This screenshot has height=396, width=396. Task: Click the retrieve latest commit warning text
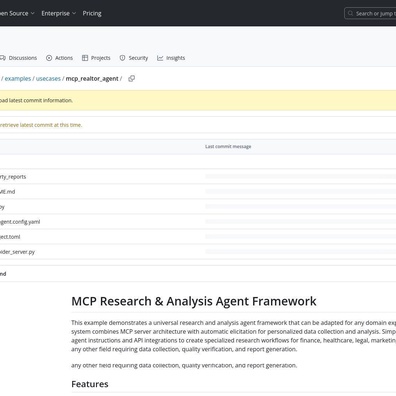41,125
